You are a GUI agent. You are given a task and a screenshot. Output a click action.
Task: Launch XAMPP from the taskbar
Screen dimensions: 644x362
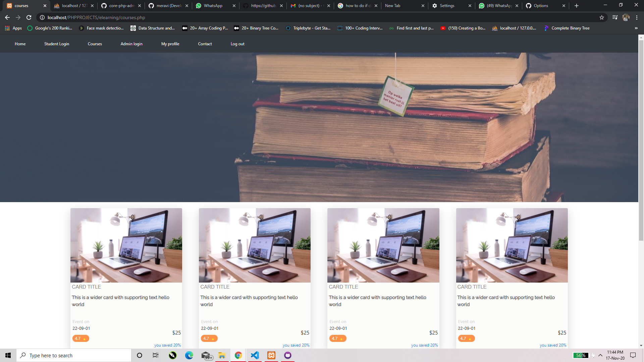tap(271, 355)
